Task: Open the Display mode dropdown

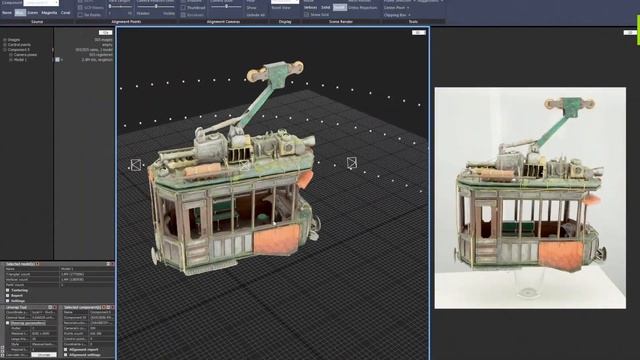Action: pyautogui.click(x=285, y=2)
